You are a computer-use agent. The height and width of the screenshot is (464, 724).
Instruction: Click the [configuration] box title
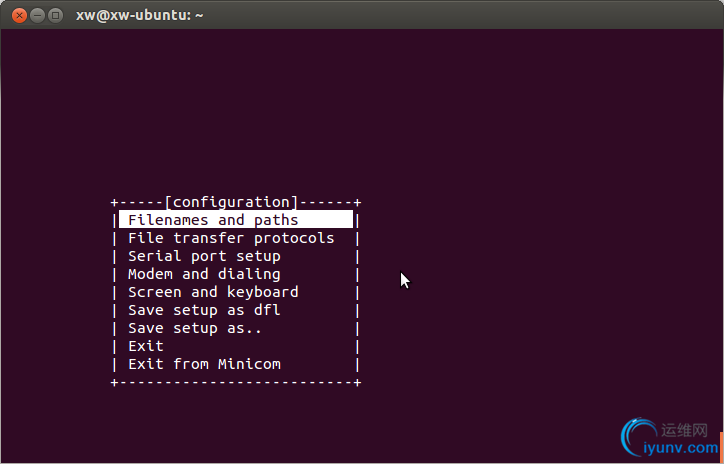[231, 202]
